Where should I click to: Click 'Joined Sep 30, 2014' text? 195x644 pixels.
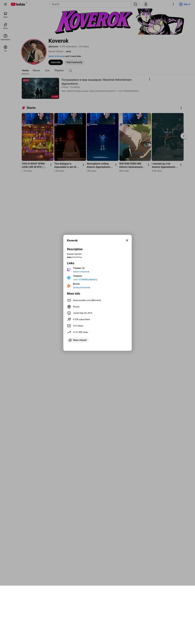point(83,313)
